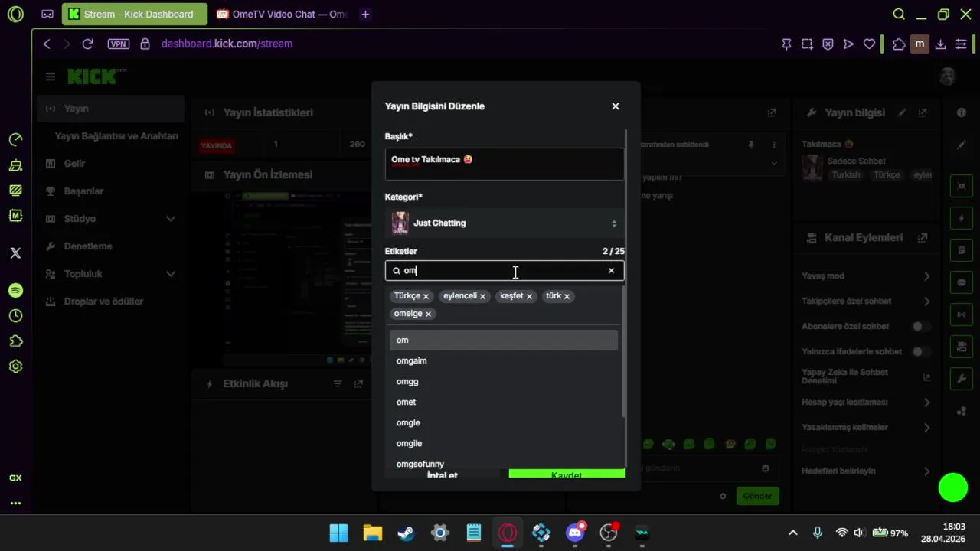Switch to the OmeTV Video Chat tab

(281, 14)
